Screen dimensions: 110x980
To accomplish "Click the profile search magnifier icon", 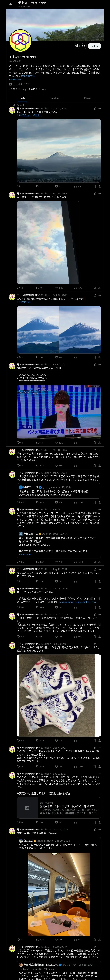I will (84, 46).
